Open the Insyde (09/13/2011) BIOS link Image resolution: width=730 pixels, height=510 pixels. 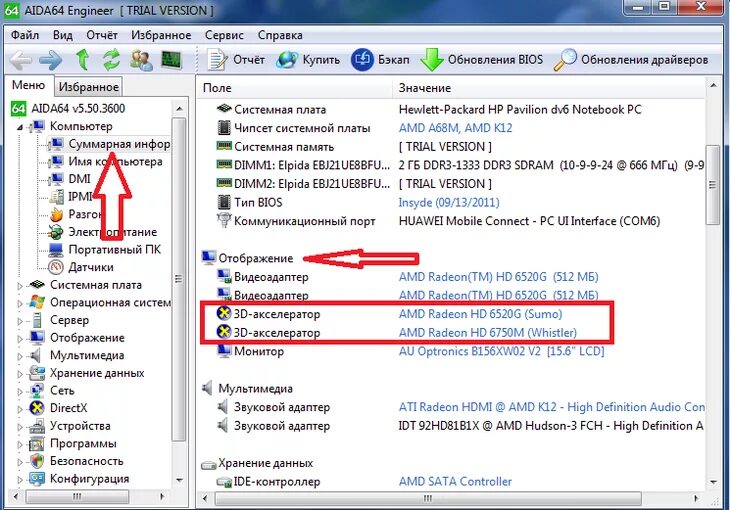point(449,203)
